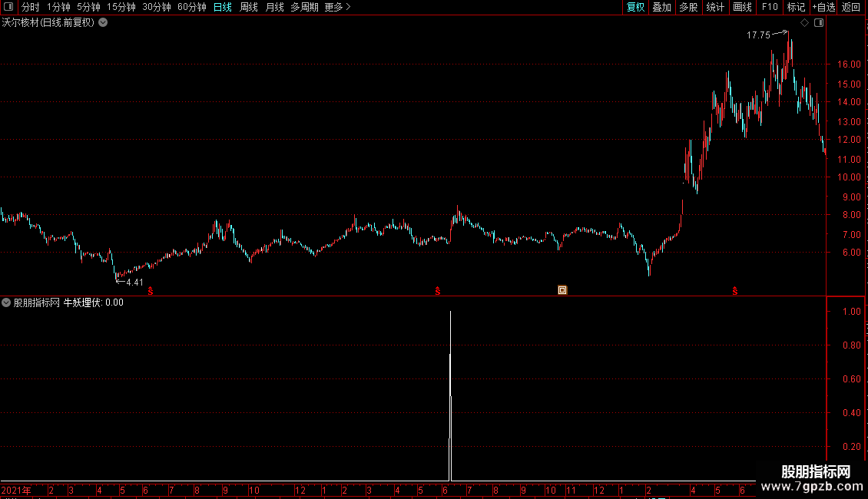
Task: Click the 标记 mark button
Action: pyautogui.click(x=796, y=7)
